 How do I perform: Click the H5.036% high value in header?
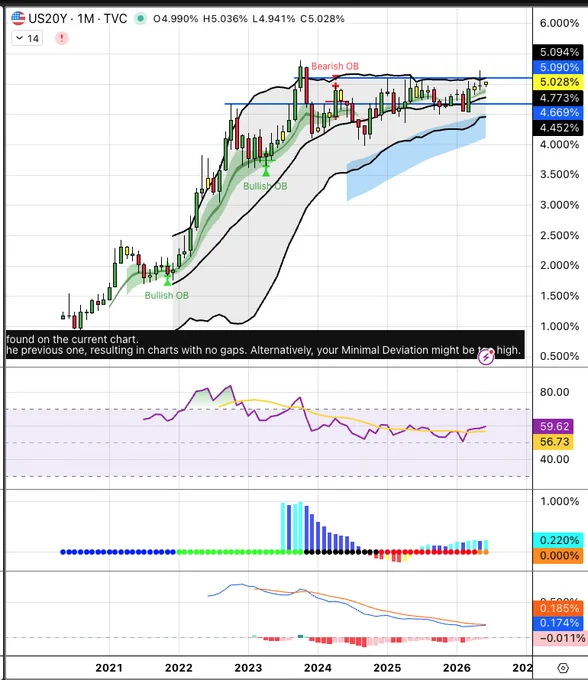click(225, 19)
